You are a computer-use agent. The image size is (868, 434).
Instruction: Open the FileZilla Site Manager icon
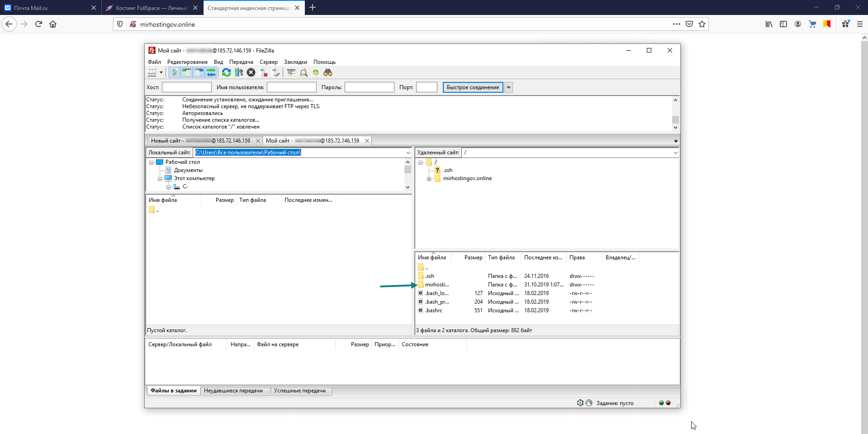pos(152,72)
